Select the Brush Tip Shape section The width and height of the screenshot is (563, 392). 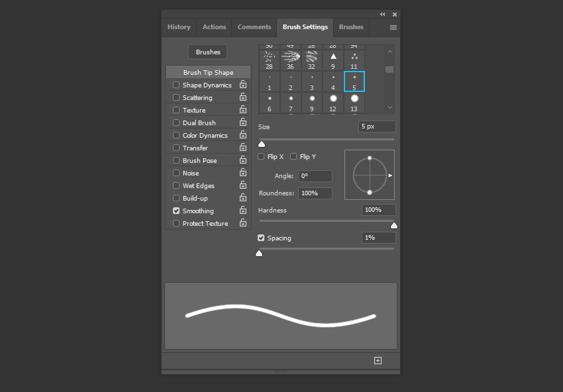(x=207, y=72)
